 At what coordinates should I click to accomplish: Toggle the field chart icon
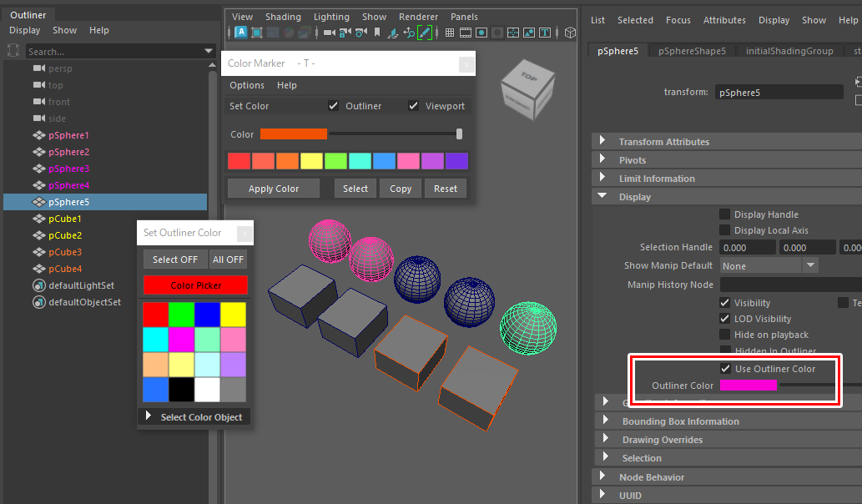coord(513,33)
